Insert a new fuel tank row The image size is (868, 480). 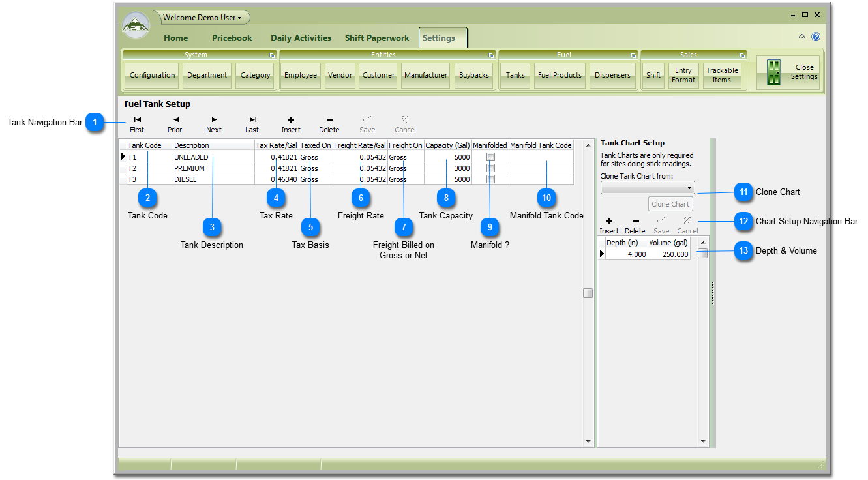tap(291, 124)
